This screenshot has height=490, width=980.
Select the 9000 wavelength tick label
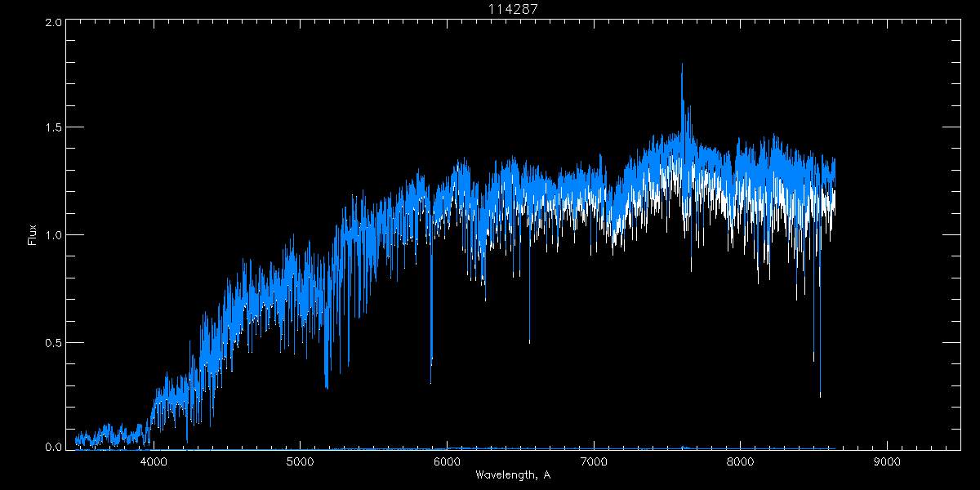click(x=887, y=461)
